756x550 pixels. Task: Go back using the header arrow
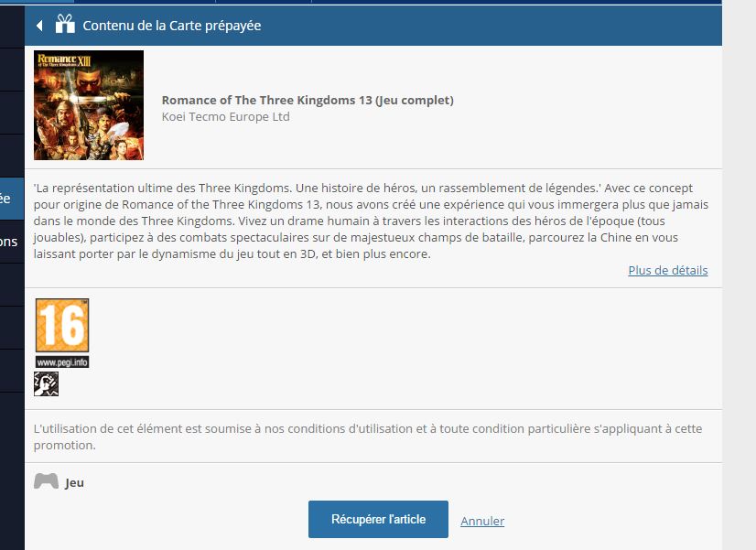(x=39, y=26)
